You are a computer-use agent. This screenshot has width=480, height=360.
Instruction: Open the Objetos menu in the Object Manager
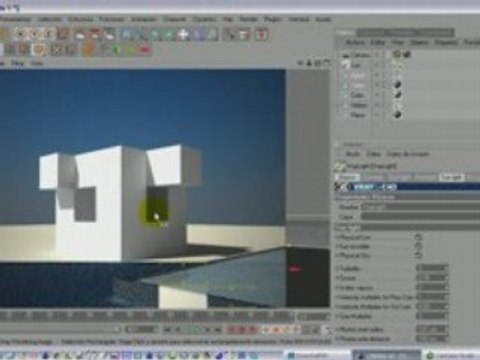[x=419, y=42]
